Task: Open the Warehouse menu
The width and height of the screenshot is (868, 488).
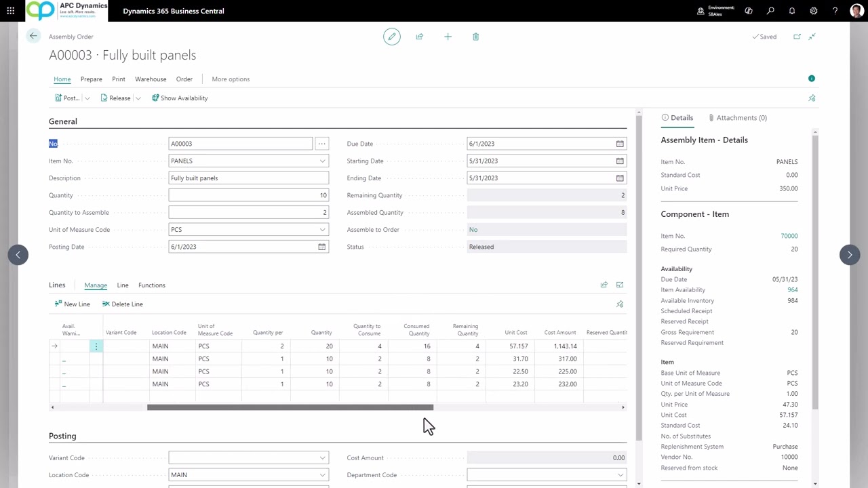Action: pyautogui.click(x=151, y=79)
